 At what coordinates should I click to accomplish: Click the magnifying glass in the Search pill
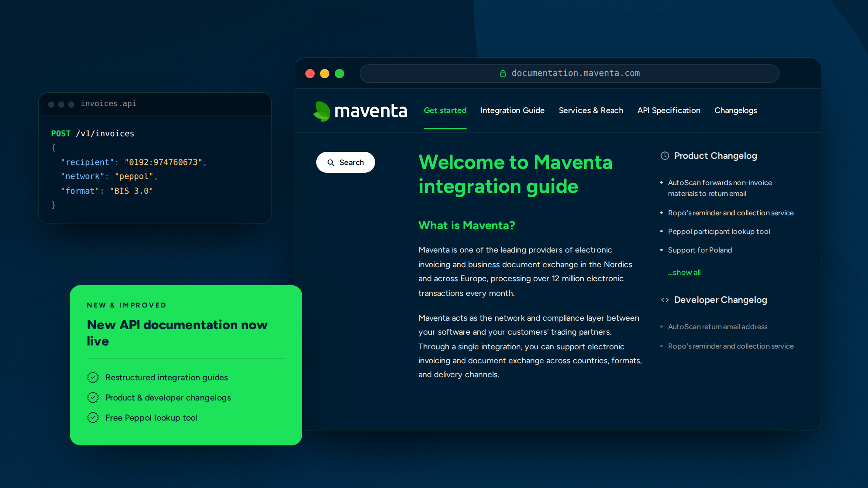click(x=331, y=162)
